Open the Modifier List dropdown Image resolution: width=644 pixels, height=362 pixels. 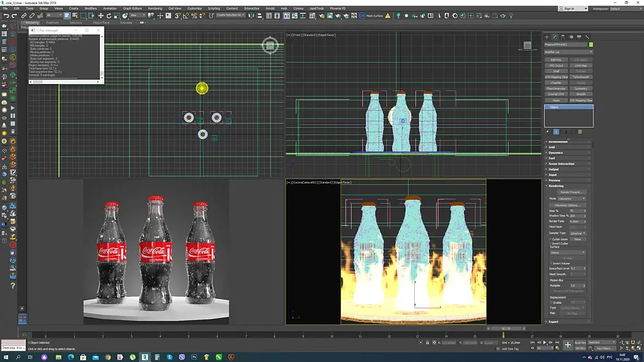(568, 52)
